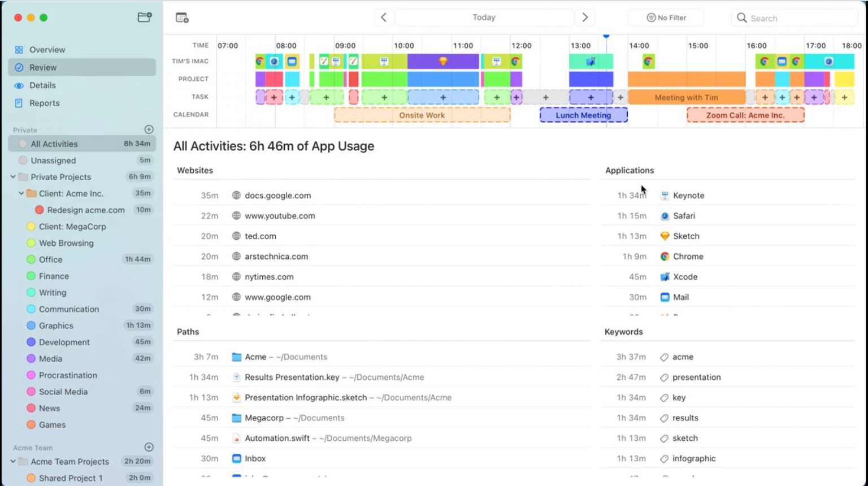Open the Reports section
868x486 pixels.
44,103
